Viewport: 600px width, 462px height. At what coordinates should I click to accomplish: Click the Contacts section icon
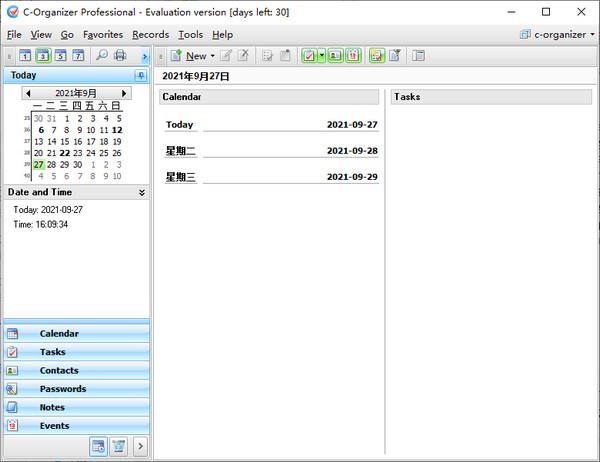[12, 370]
